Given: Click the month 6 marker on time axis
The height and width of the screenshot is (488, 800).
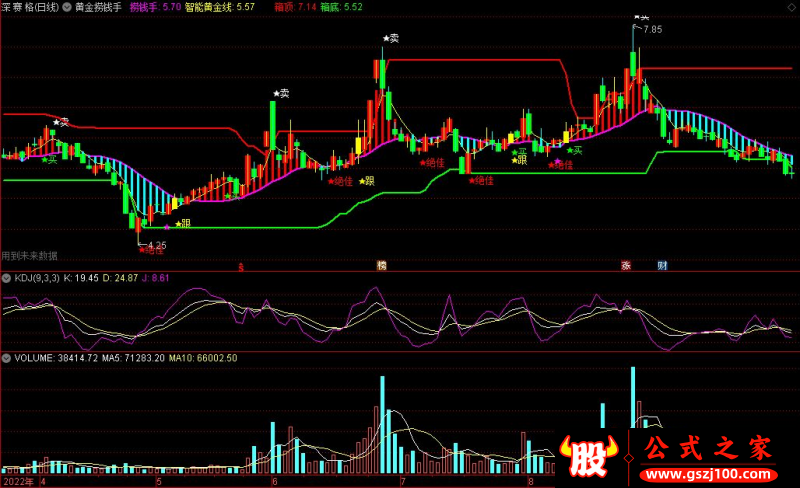Looking at the screenshot, I should (x=274, y=481).
